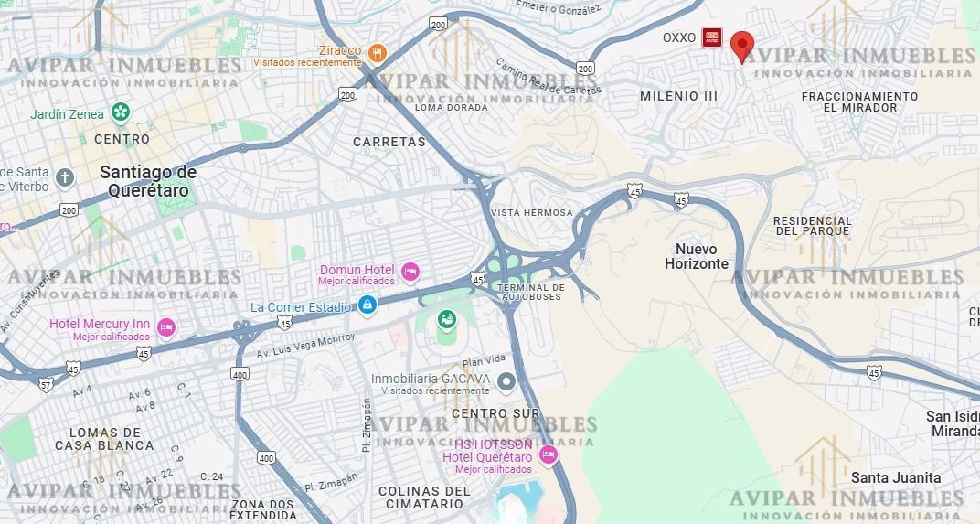The width and height of the screenshot is (980, 524).
Task: Click the Jardín Zenea park icon
Action: tap(120, 113)
